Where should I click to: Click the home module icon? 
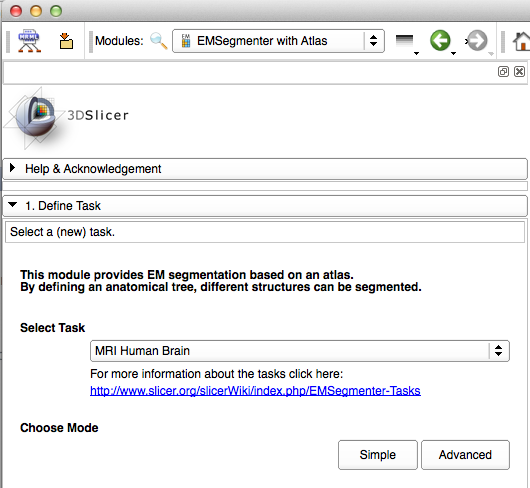pos(522,41)
